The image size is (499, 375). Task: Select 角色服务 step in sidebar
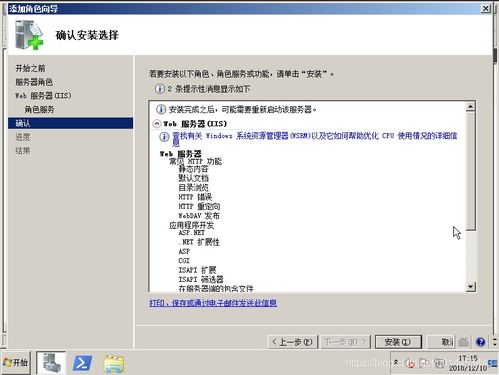[x=39, y=109]
